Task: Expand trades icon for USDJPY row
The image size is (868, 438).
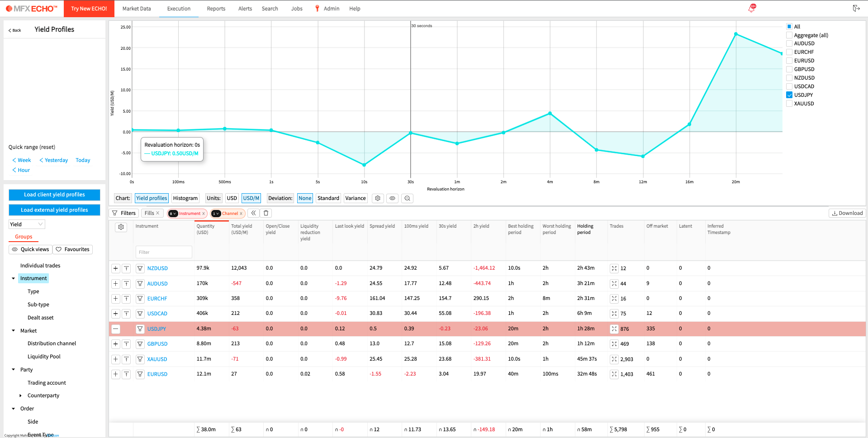Action: click(614, 329)
